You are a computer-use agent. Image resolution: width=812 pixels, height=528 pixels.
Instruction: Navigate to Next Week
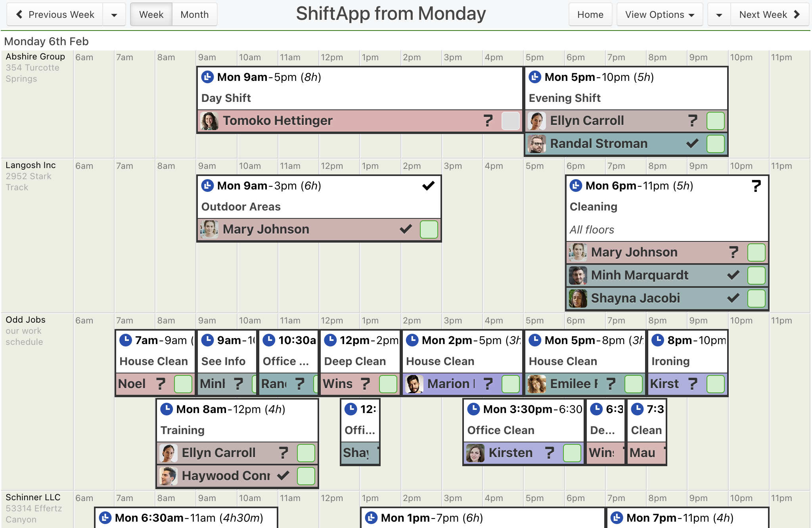tap(770, 15)
